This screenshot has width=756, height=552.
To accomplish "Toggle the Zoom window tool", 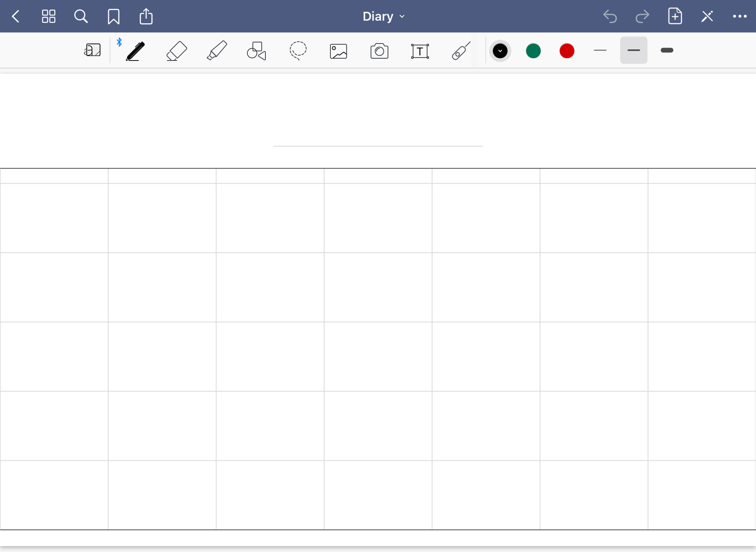I will click(92, 50).
